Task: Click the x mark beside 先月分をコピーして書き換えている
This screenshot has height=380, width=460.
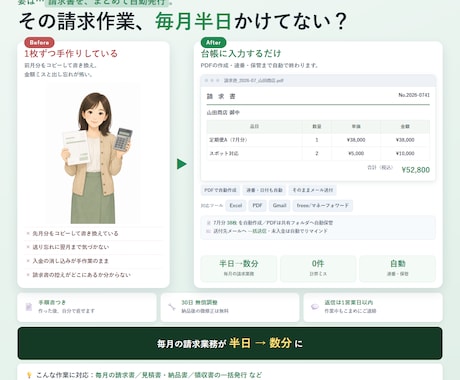Action: (28, 233)
